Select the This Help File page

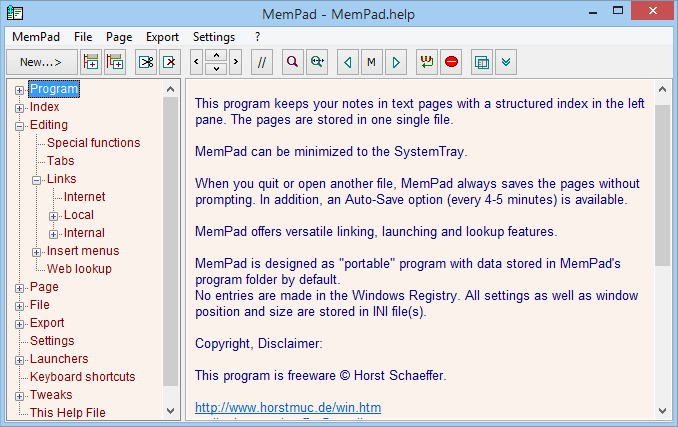tap(67, 413)
